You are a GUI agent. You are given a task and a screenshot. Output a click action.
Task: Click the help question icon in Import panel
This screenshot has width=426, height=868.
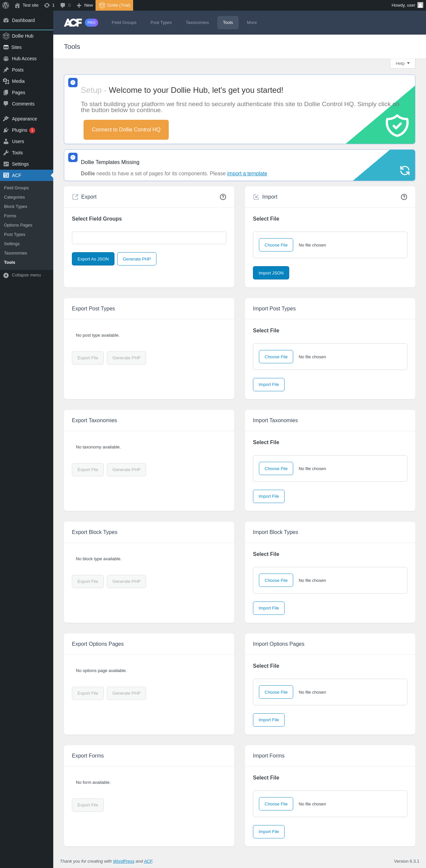coord(404,197)
